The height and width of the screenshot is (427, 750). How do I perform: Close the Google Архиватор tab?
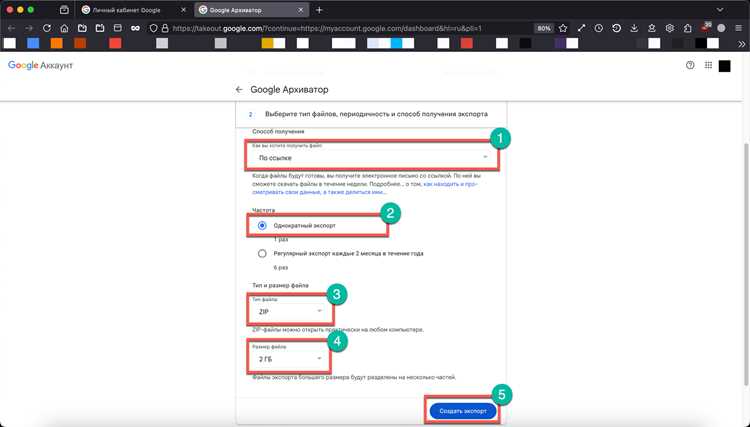coord(300,10)
